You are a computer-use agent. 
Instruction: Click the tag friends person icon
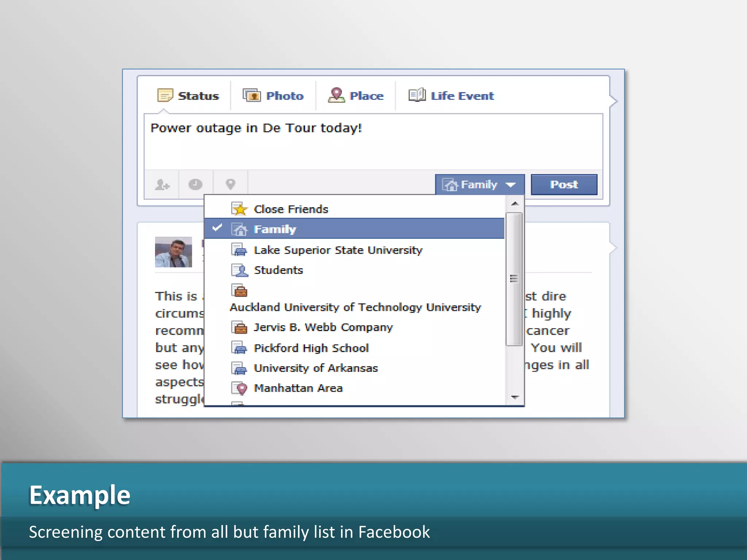[162, 184]
